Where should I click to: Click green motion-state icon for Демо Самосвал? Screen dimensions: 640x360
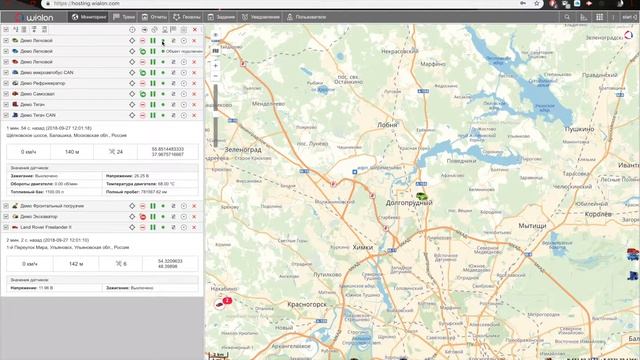tap(142, 94)
